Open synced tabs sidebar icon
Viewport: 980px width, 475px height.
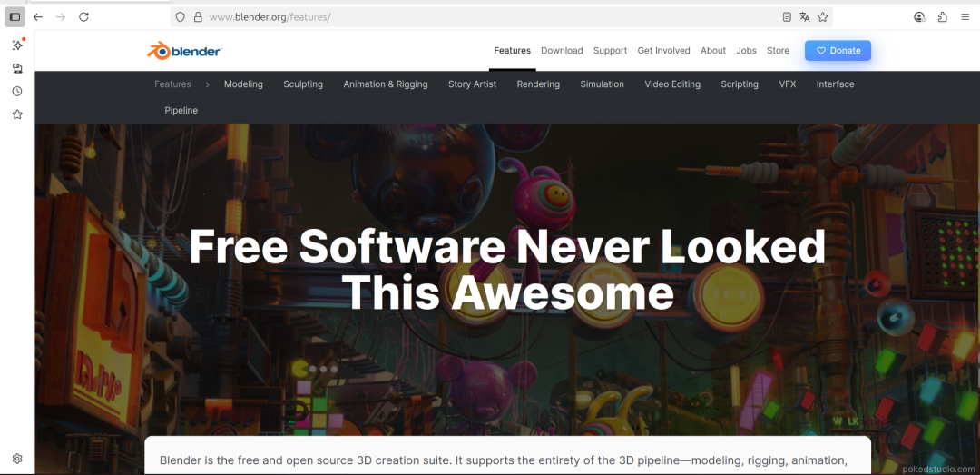(17, 68)
